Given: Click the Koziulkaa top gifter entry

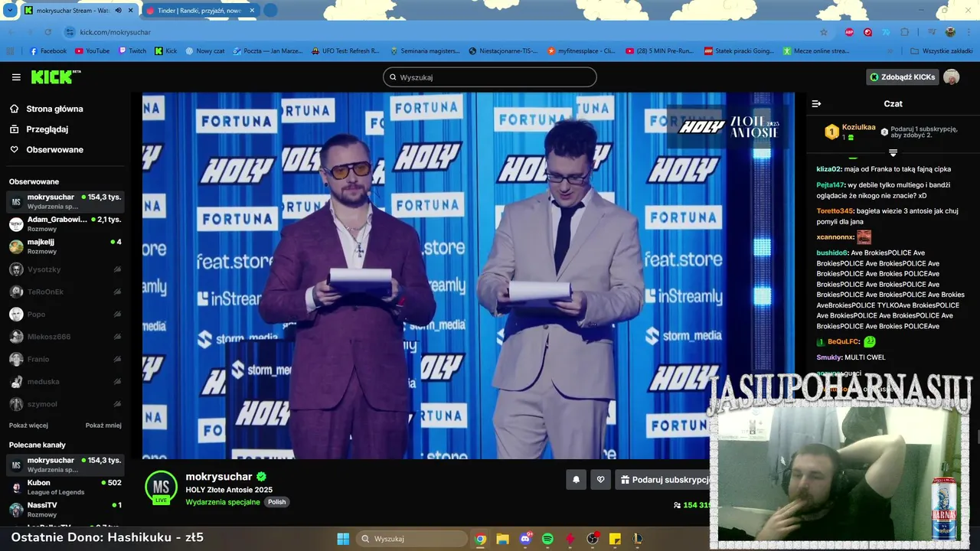Looking at the screenshot, I should [x=850, y=132].
